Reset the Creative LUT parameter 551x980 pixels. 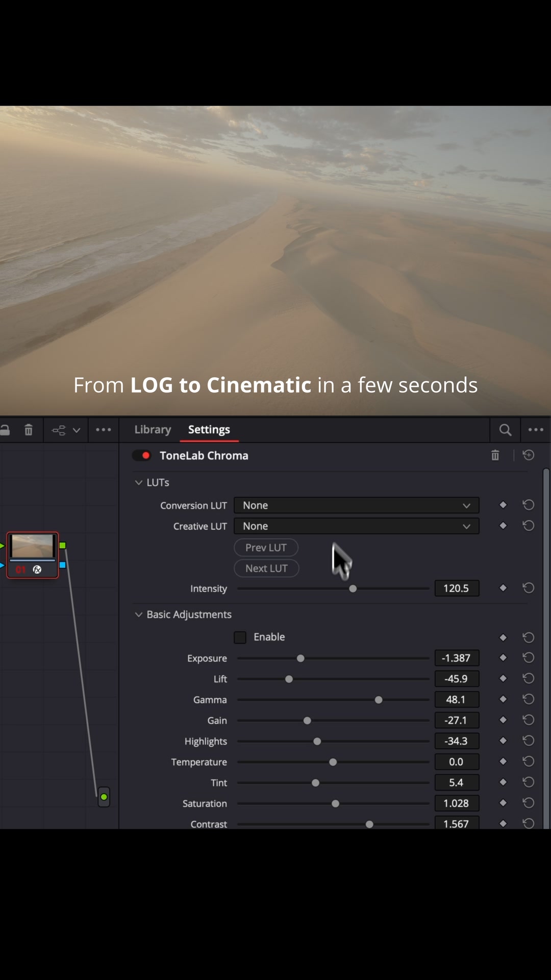pyautogui.click(x=529, y=526)
